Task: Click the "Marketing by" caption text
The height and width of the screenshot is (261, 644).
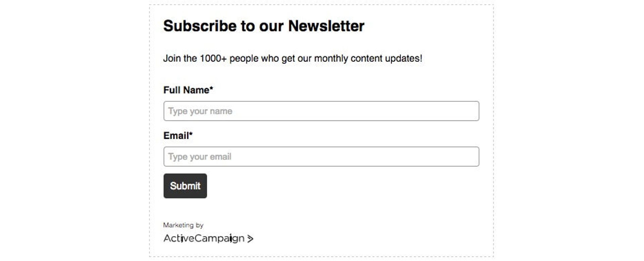Action: pos(183,225)
